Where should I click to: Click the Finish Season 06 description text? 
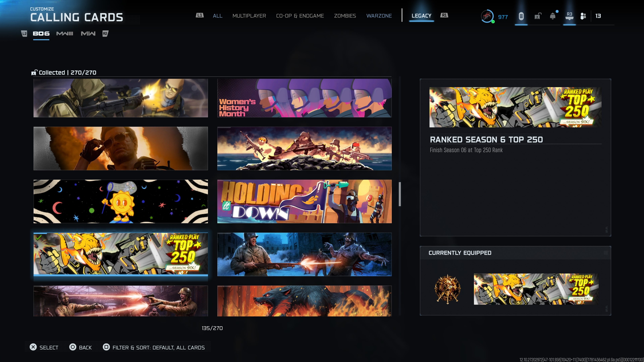point(466,150)
